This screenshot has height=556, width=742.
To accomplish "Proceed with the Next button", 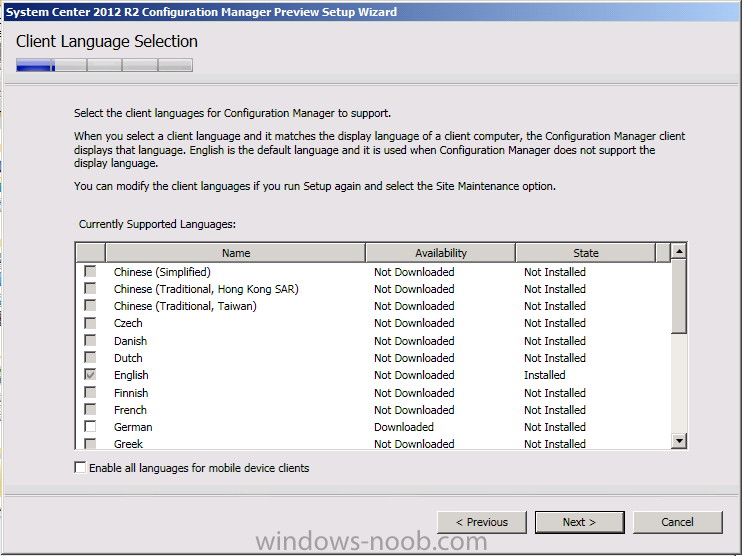I will (579, 522).
